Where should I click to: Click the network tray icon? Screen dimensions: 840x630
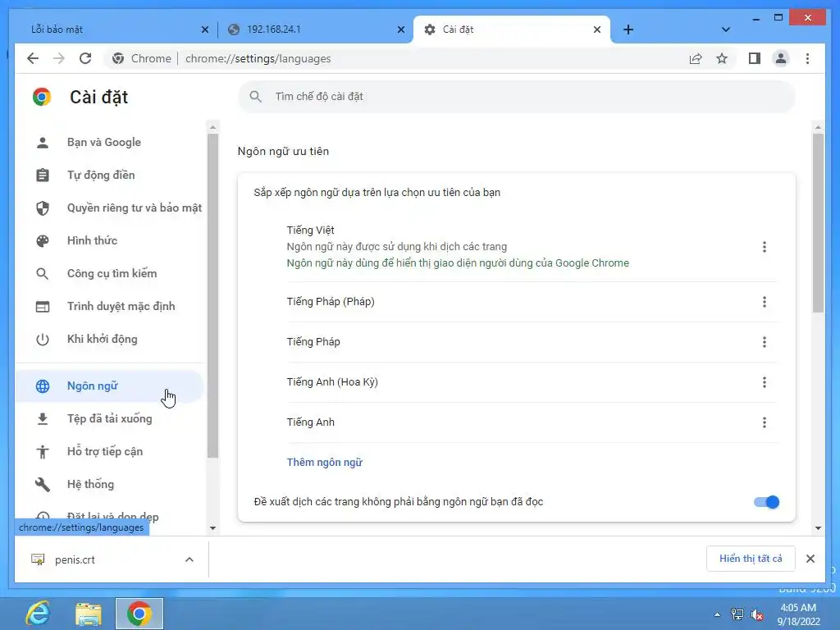tap(737, 614)
